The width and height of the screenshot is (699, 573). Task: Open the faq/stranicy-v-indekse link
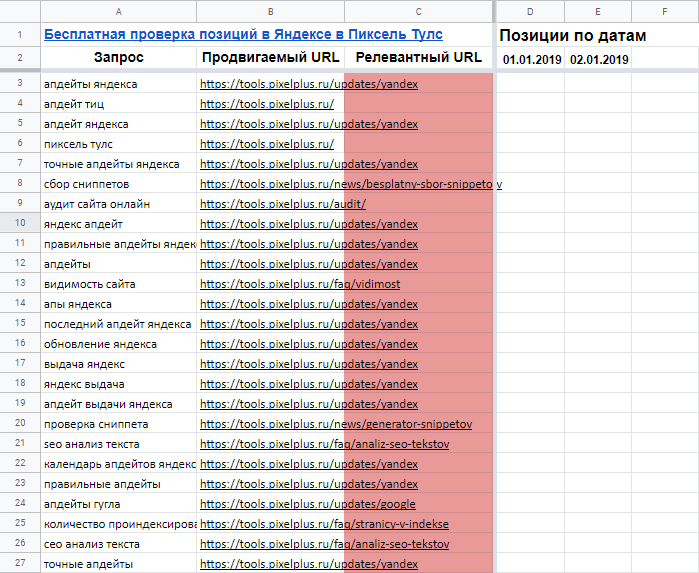click(324, 524)
